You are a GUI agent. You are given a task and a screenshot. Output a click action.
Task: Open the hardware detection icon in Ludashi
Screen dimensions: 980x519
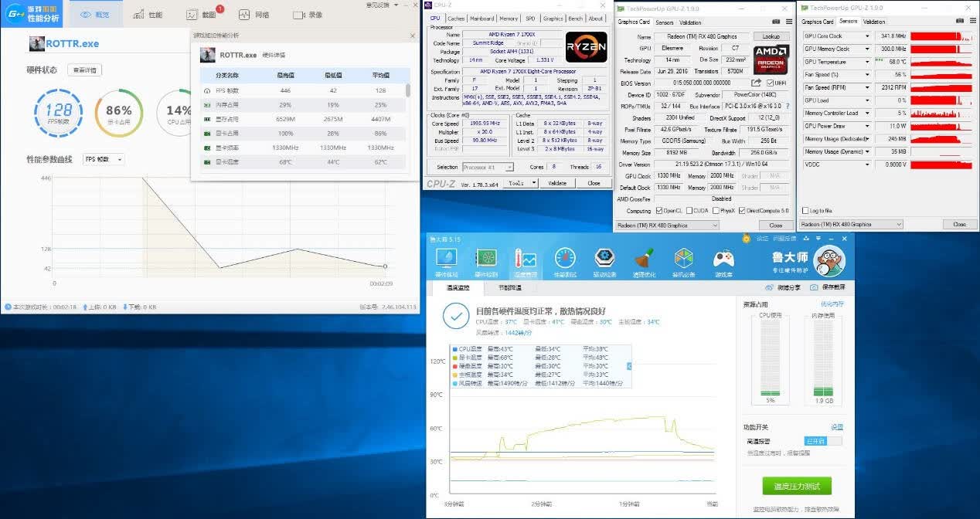click(x=485, y=262)
